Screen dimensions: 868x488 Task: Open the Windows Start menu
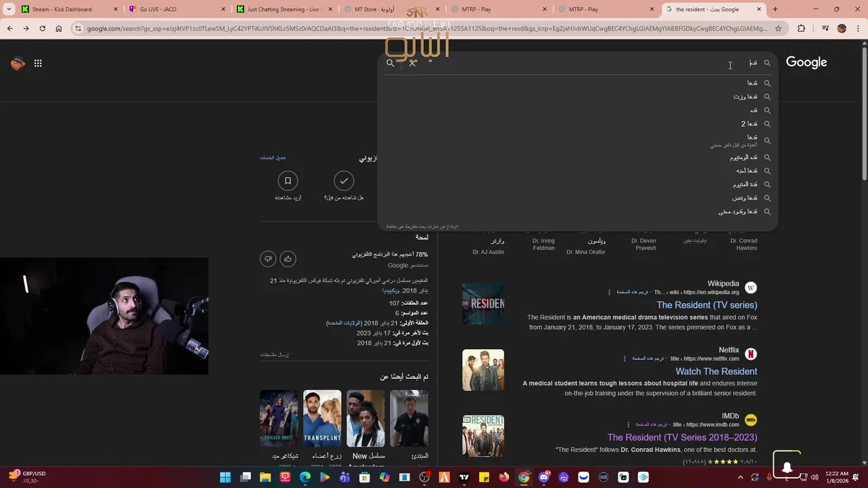[225, 477]
